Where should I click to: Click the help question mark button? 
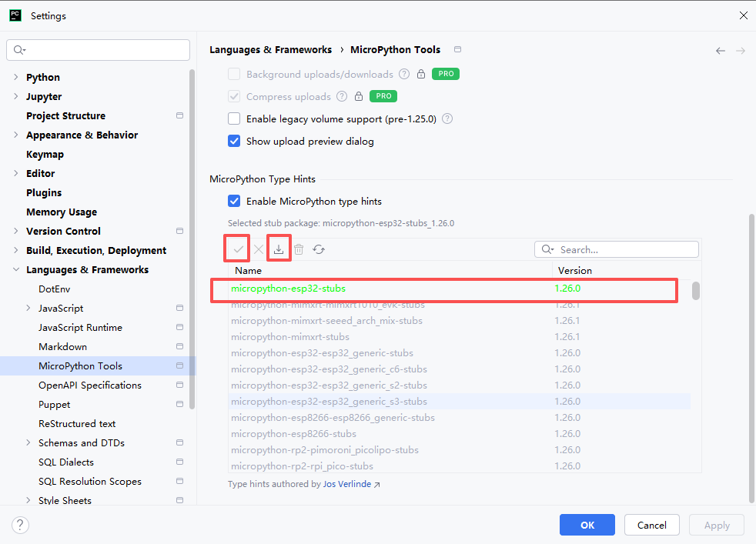[20, 525]
